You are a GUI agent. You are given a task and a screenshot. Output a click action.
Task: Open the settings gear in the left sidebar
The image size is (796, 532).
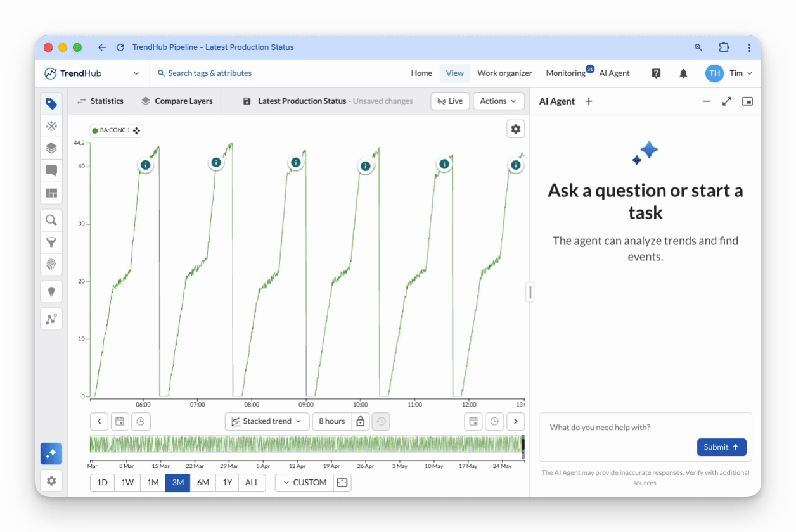pos(51,481)
